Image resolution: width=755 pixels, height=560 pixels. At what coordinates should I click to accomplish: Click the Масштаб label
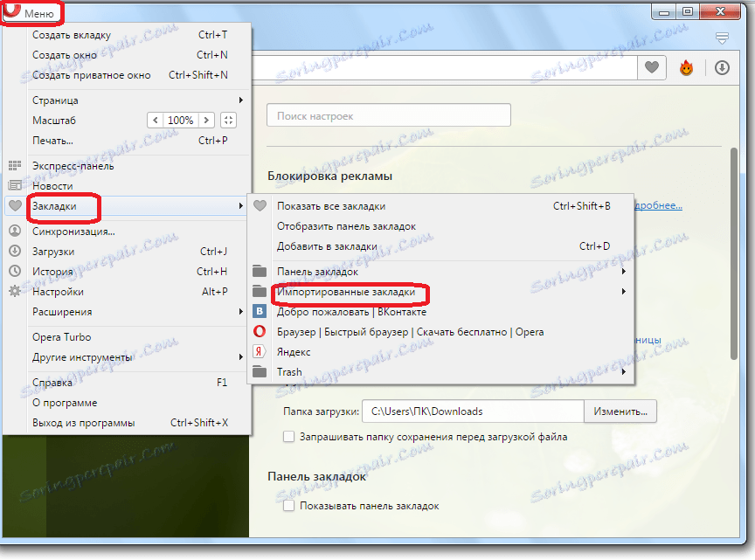pos(54,121)
